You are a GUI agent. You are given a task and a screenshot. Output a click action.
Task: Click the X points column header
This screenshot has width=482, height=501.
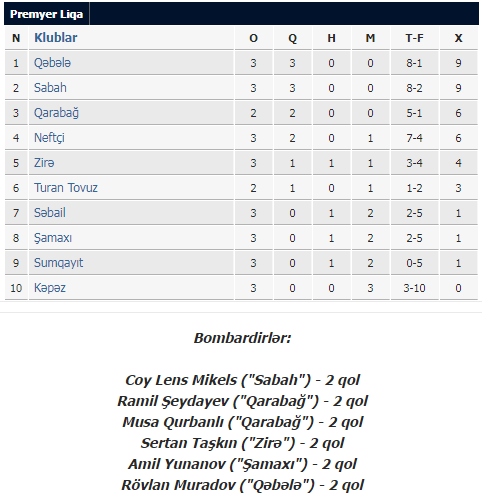click(x=459, y=38)
